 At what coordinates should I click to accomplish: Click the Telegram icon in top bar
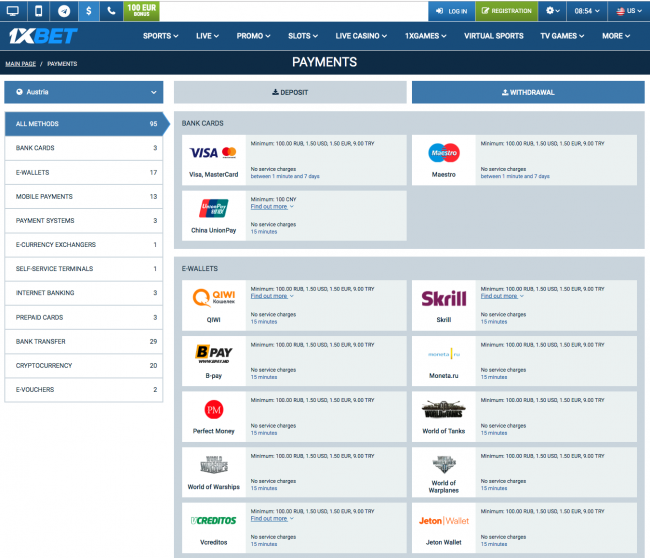[64, 11]
